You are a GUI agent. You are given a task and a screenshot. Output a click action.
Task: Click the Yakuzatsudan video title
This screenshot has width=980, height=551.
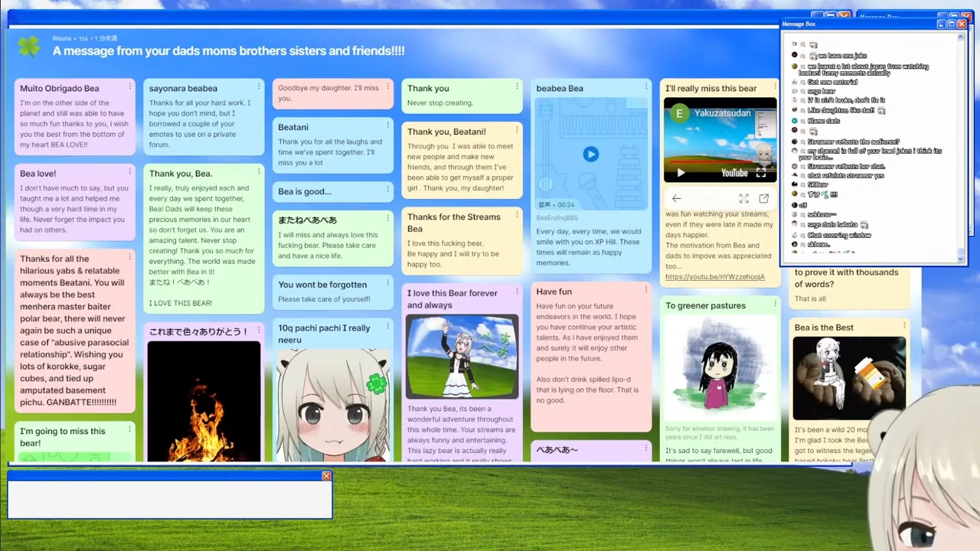pos(722,113)
